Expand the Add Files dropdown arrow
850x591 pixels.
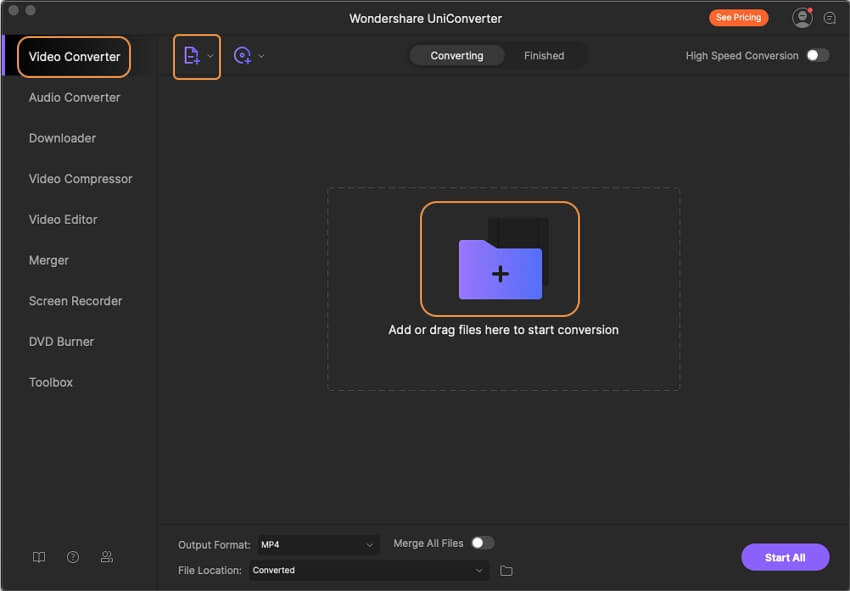(210, 56)
